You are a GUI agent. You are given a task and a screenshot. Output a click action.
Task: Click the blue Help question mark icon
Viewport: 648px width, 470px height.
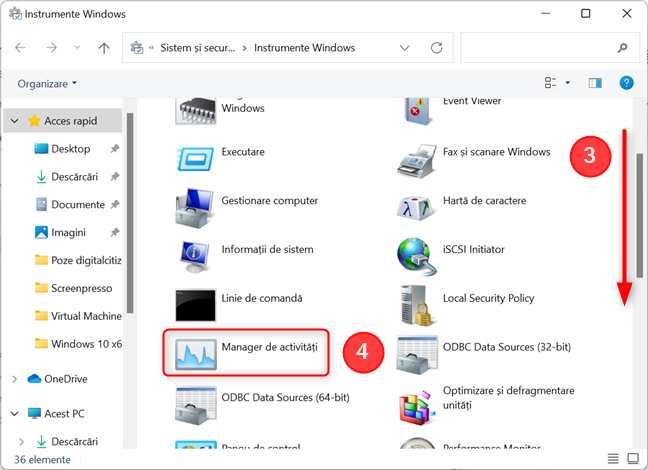point(627,83)
